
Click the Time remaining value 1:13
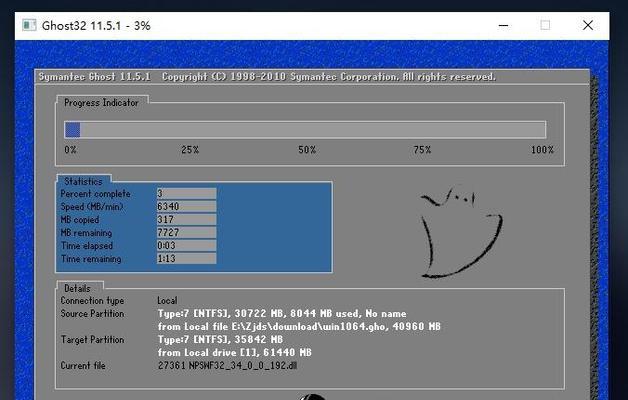(x=186, y=258)
